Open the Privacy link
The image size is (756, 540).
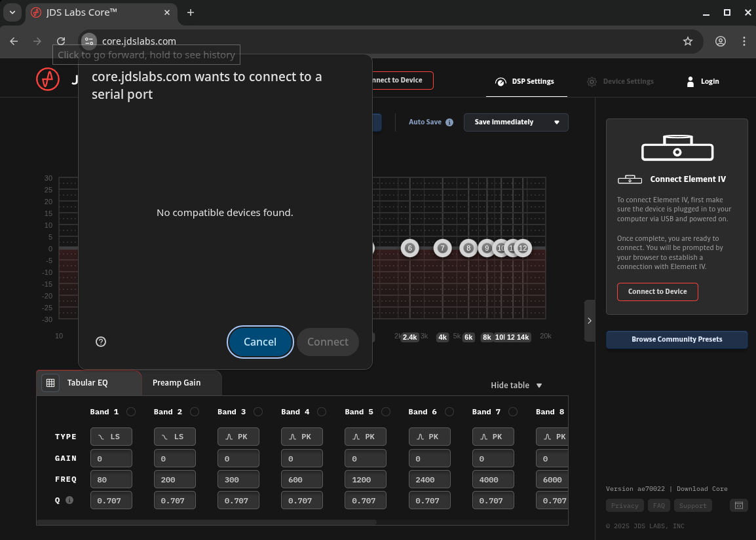[x=624, y=506]
